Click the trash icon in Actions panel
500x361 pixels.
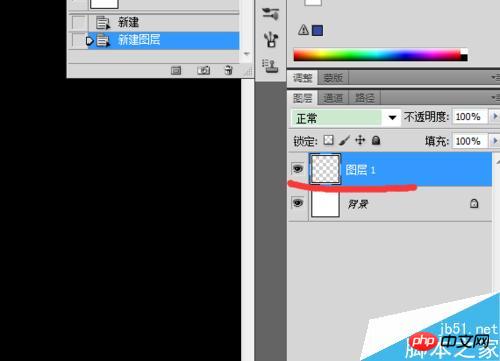point(228,70)
